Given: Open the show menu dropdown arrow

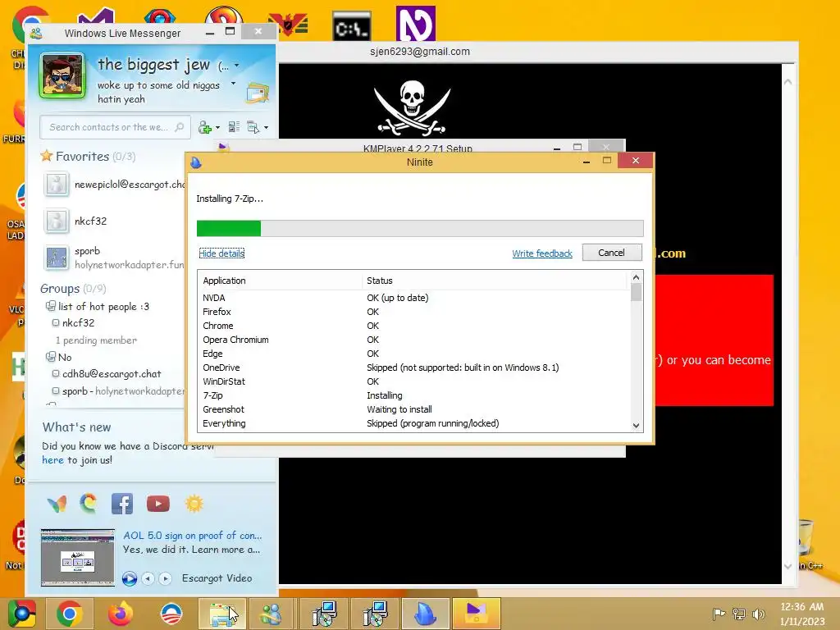Looking at the screenshot, I should (x=267, y=127).
